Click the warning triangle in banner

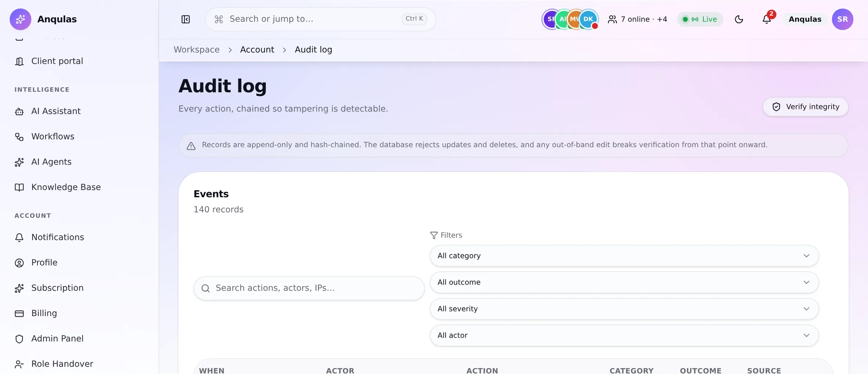(191, 146)
